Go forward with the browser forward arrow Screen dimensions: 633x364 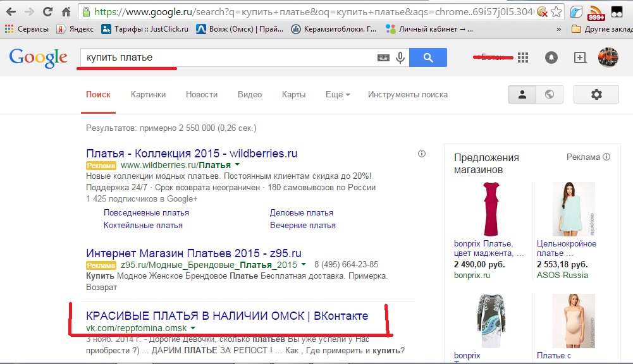pos(29,12)
